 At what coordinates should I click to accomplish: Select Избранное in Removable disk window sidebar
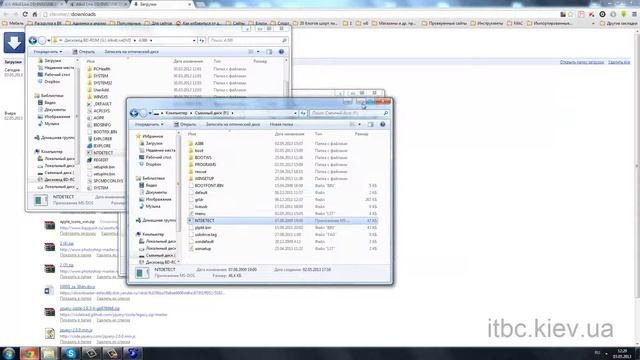click(149, 136)
